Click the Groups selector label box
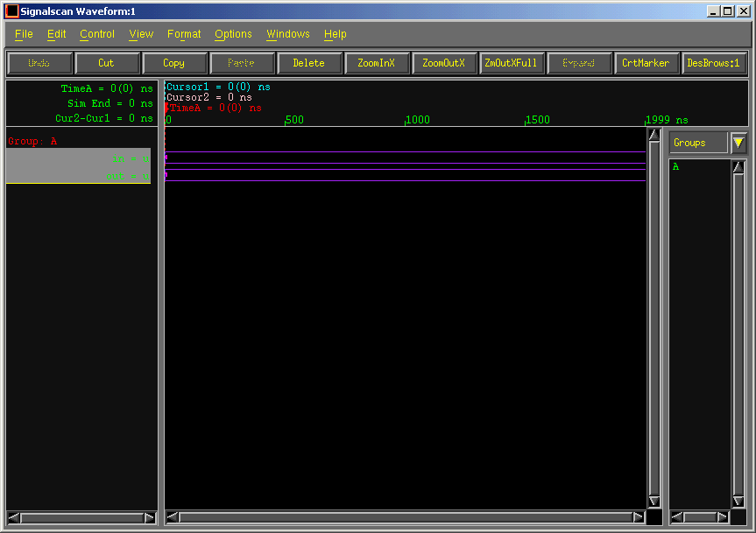The image size is (756, 533). point(698,143)
